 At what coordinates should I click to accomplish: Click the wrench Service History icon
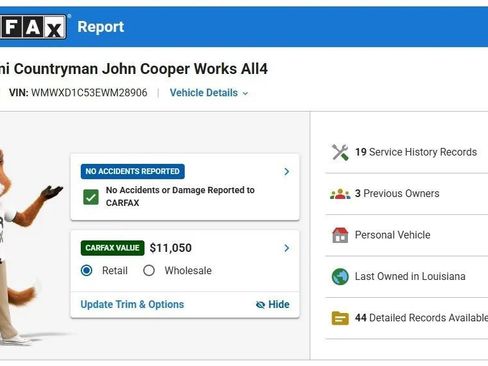coord(340,152)
